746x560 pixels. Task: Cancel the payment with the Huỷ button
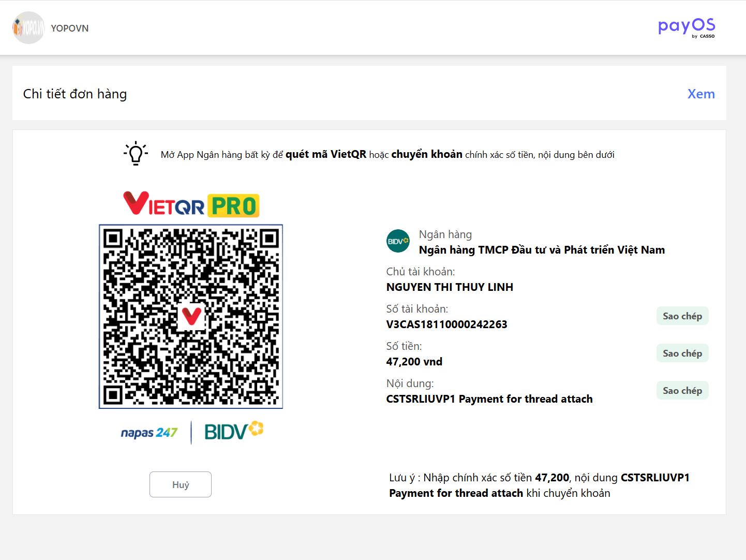pyautogui.click(x=181, y=484)
